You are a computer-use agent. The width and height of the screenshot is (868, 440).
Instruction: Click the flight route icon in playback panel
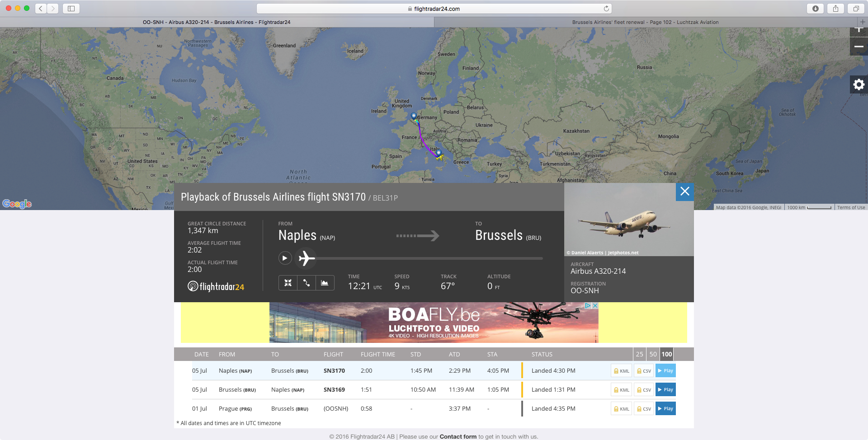pos(307,283)
